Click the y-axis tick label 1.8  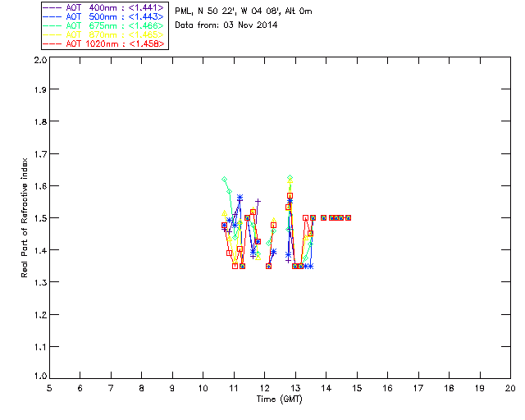point(40,121)
